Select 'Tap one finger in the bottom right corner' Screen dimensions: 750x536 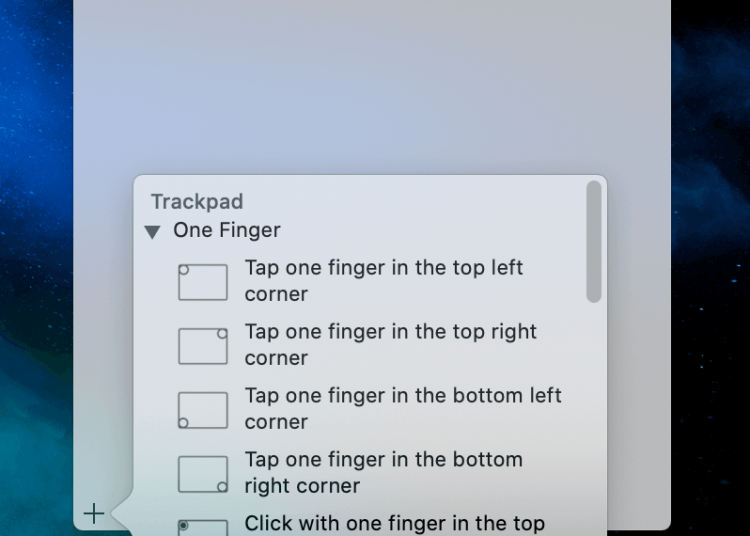point(383,473)
